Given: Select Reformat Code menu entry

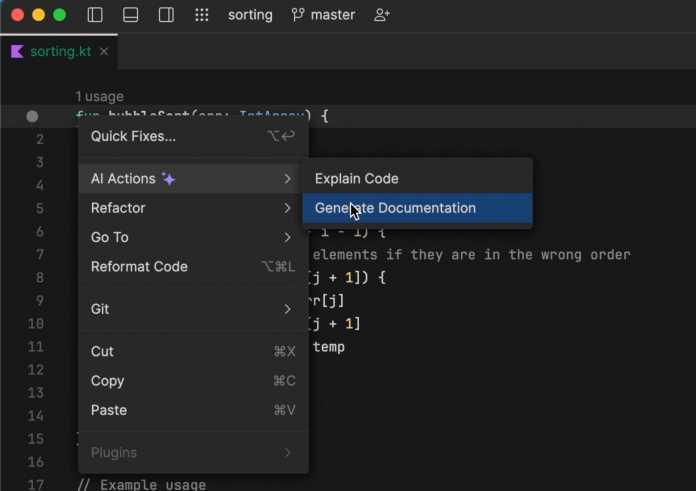Looking at the screenshot, I should pyautogui.click(x=139, y=267).
